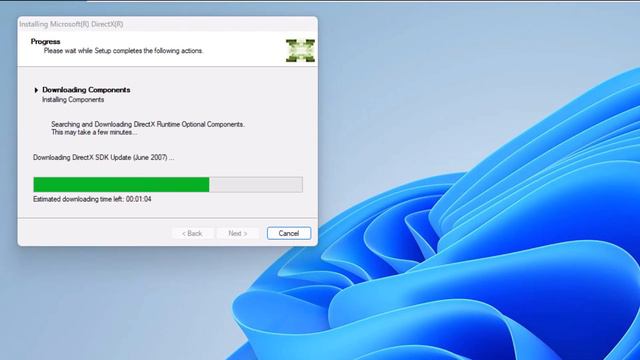This screenshot has width=640, height=360.
Task: Click the green DirectX X logo
Action: pyautogui.click(x=300, y=51)
